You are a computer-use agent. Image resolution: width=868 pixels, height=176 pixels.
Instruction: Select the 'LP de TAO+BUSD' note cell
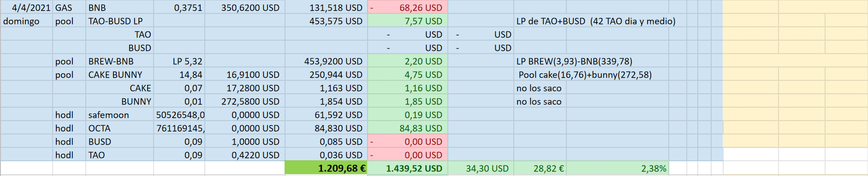(596, 21)
